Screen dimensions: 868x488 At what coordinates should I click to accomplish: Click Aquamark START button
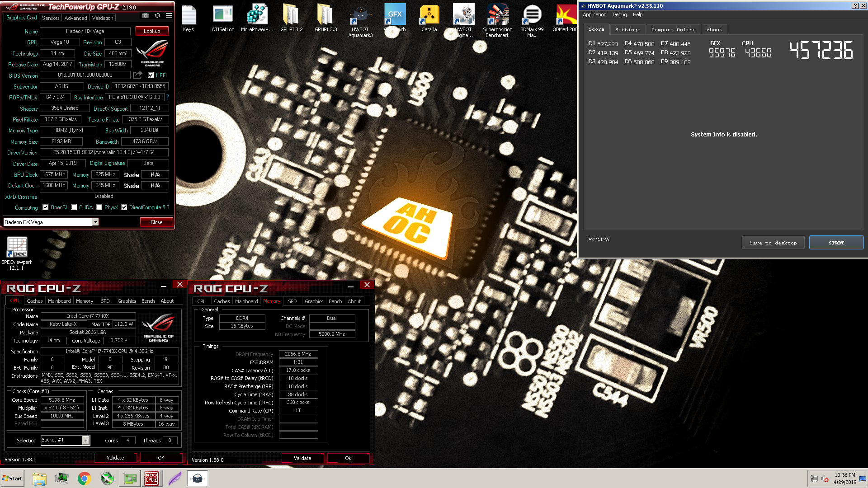click(836, 243)
